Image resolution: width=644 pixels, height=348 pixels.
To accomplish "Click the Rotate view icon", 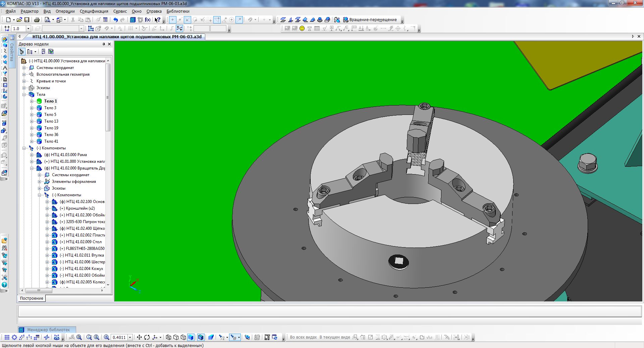I will pos(147,337).
